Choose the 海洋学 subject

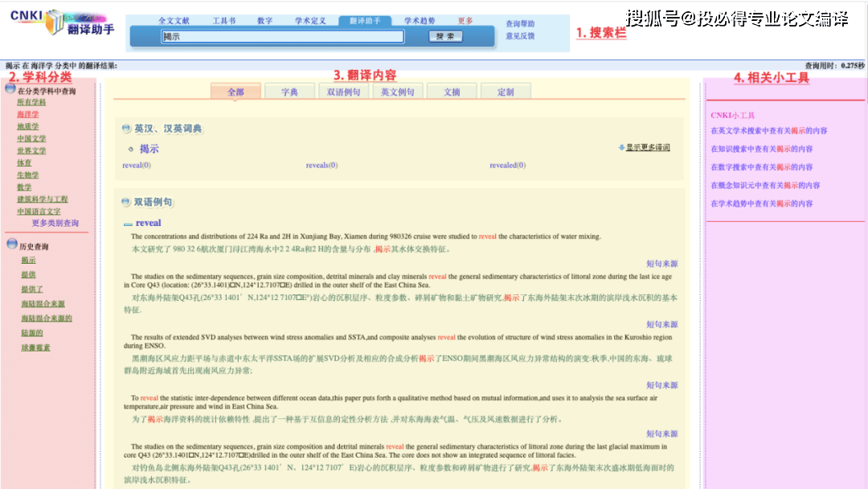pos(27,115)
